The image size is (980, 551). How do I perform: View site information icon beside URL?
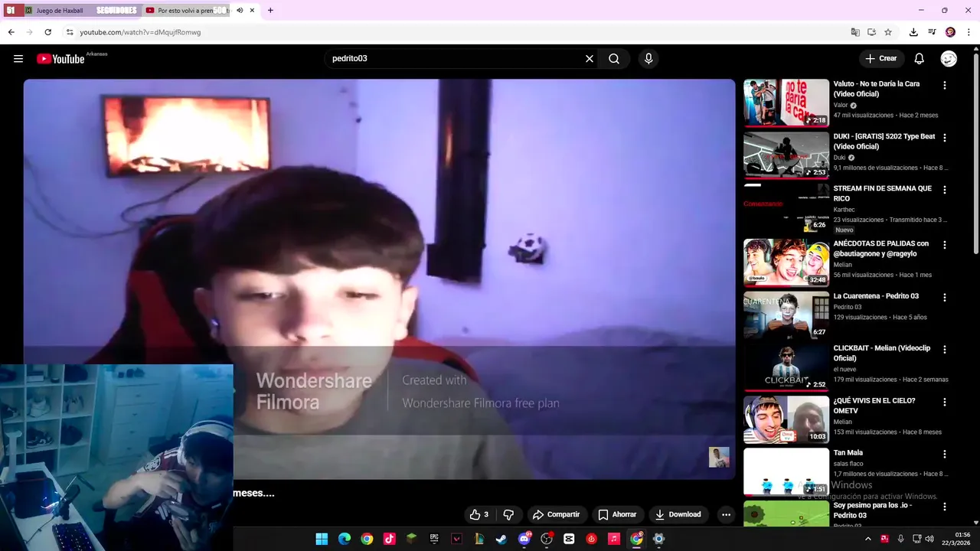[70, 32]
